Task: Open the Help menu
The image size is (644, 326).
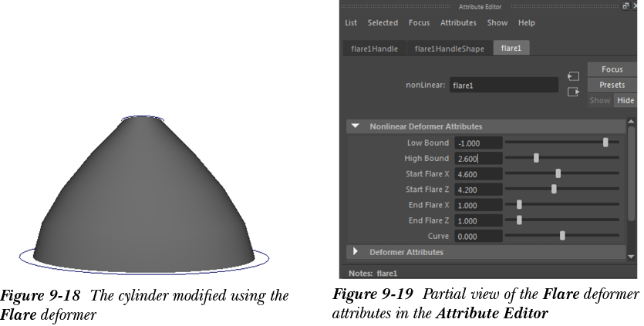Action: point(526,23)
